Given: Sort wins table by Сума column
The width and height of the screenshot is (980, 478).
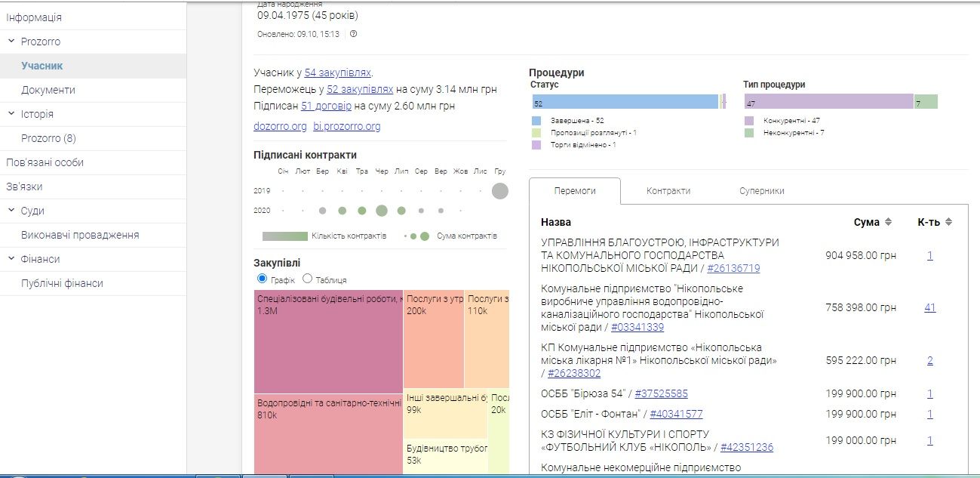Looking at the screenshot, I should pos(888,222).
